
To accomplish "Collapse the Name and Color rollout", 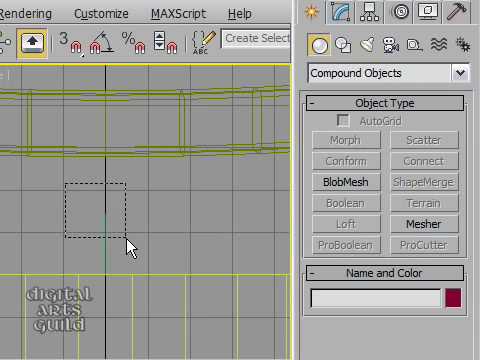I will 385,273.
